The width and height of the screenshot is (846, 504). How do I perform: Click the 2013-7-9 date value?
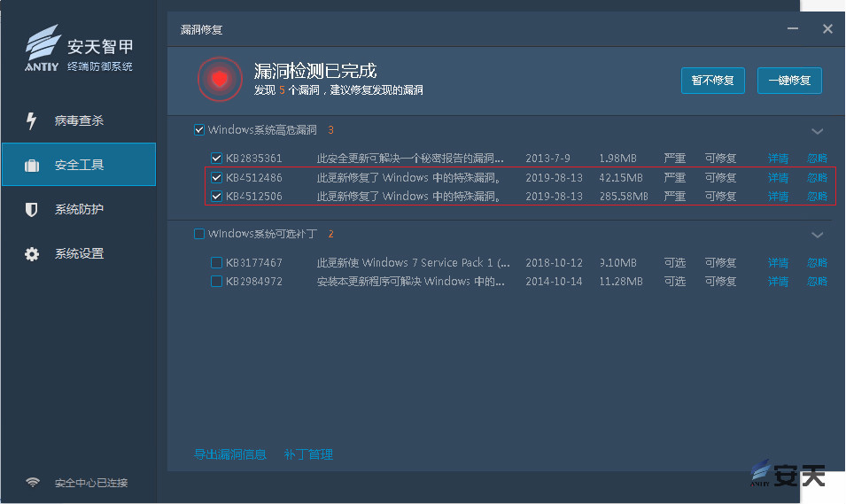547,158
